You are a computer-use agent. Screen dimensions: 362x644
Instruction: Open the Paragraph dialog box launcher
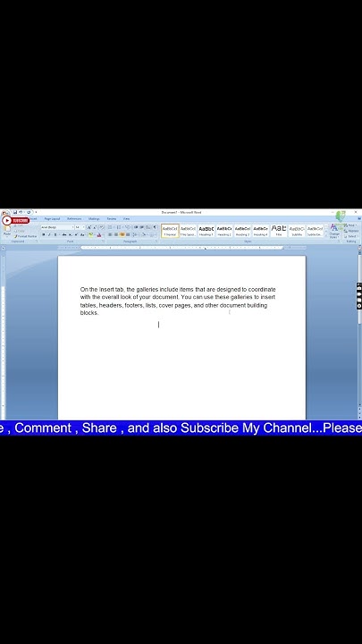coord(156,241)
